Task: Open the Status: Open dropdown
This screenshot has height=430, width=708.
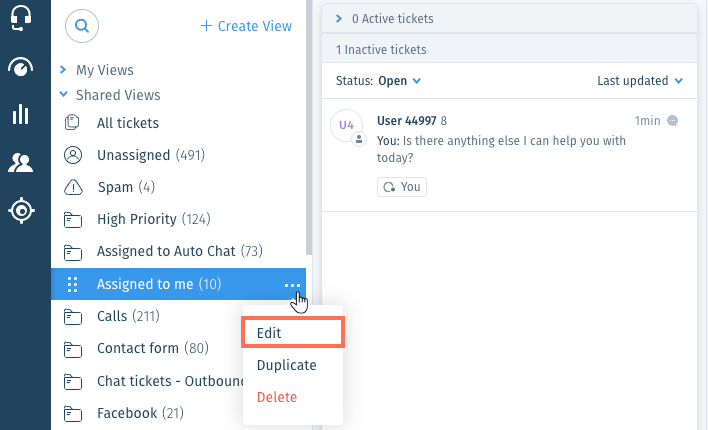Action: point(378,81)
